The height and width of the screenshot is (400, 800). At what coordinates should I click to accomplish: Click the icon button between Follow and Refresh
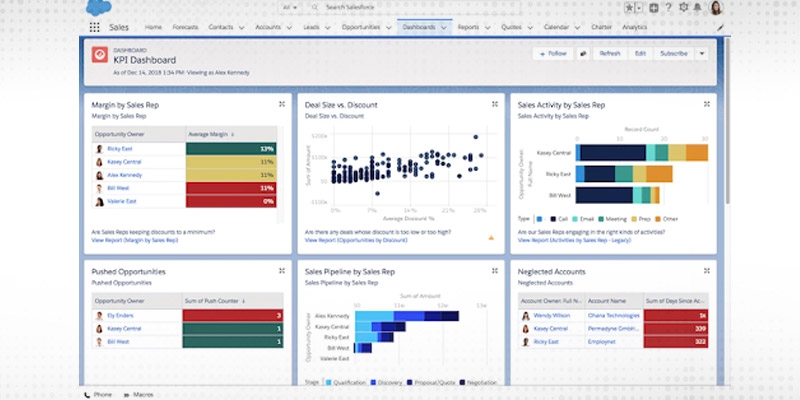(x=582, y=54)
